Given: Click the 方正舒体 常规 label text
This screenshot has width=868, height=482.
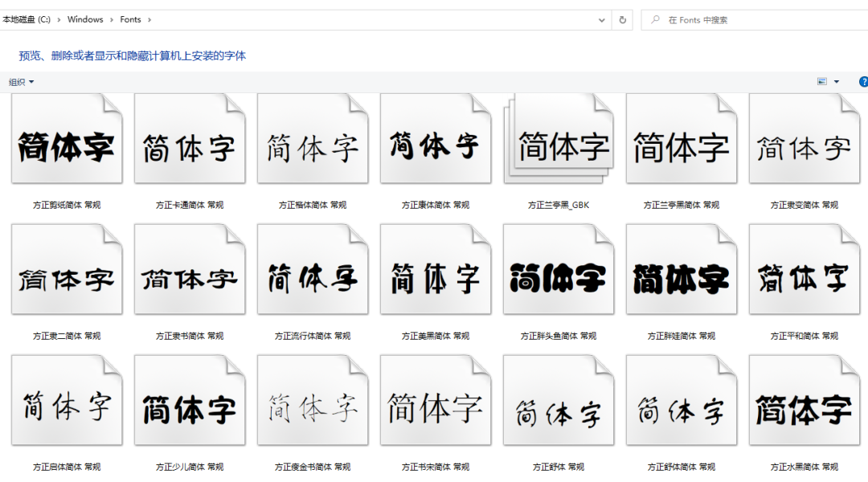Looking at the screenshot, I should pos(559,467).
